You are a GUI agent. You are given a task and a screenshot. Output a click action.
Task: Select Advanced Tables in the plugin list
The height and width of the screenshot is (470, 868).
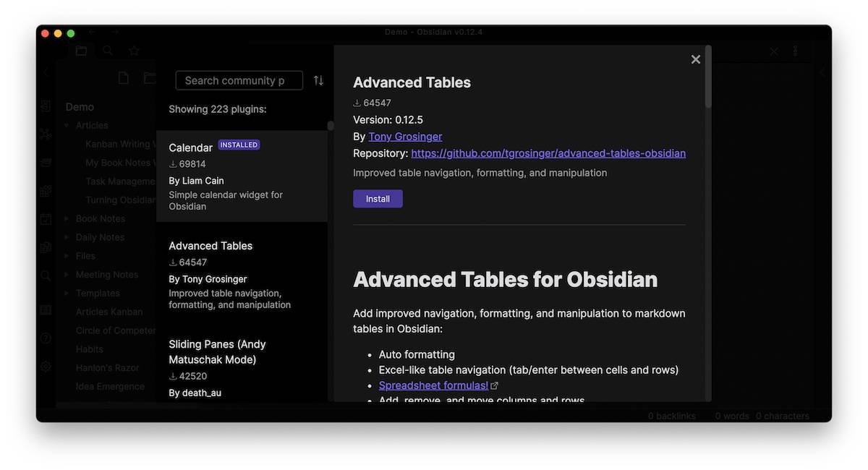[x=242, y=275]
